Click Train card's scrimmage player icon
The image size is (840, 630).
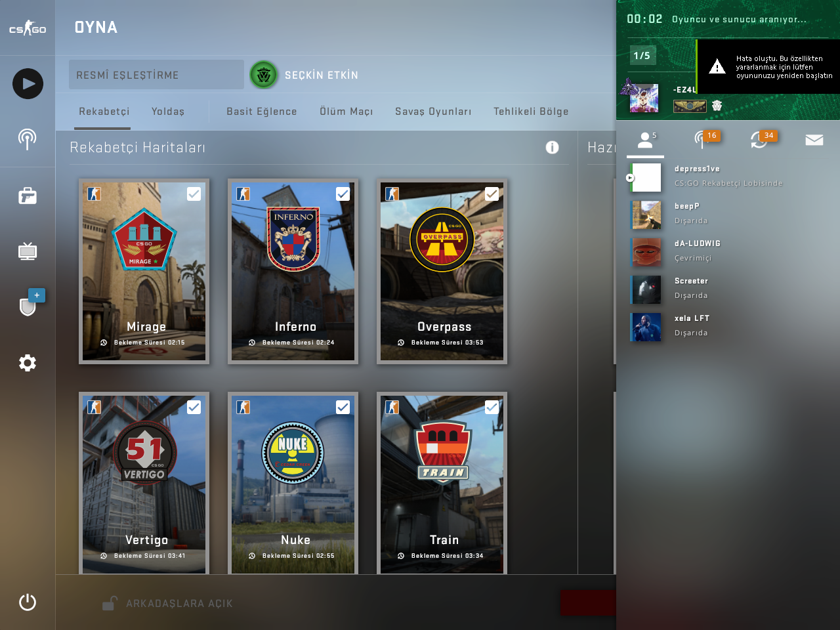pos(392,407)
